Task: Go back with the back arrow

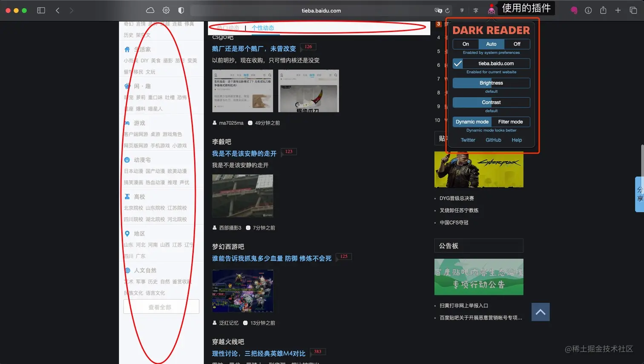Action: click(57, 10)
